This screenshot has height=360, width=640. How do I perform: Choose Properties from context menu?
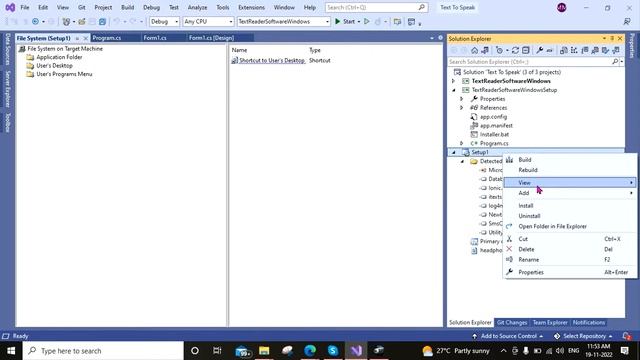click(x=570, y=272)
